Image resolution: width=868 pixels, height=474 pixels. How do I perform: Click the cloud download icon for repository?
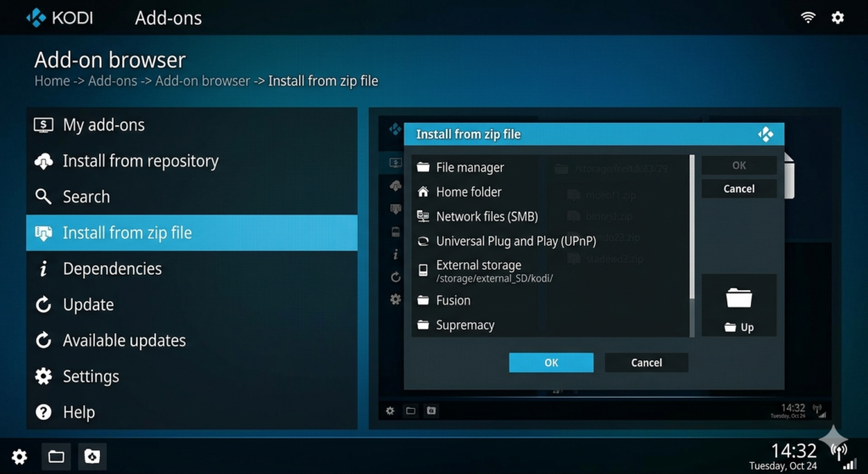[43, 161]
